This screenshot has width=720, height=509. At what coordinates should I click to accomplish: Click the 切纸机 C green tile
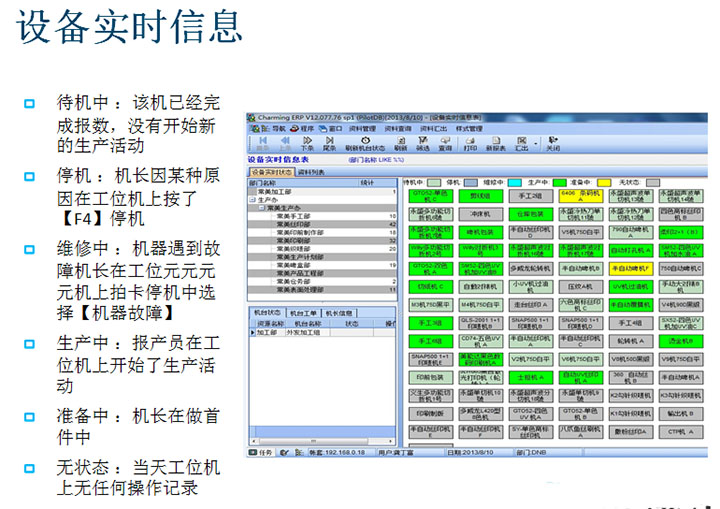pyautogui.click(x=430, y=287)
